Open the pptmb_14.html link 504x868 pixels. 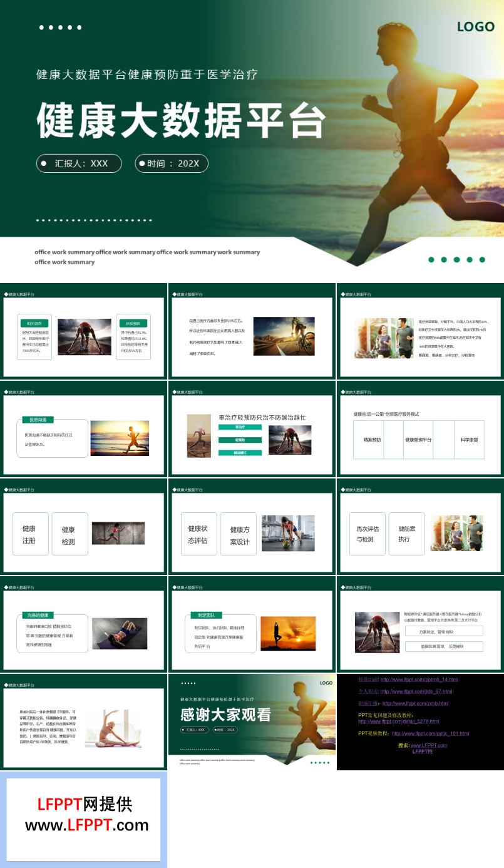[x=419, y=679]
